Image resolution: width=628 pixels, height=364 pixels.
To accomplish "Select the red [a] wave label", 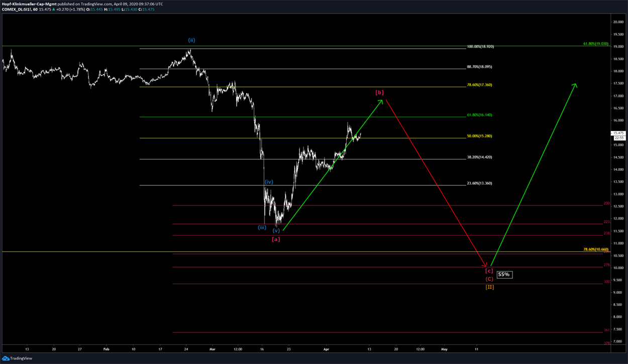I will pyautogui.click(x=276, y=239).
